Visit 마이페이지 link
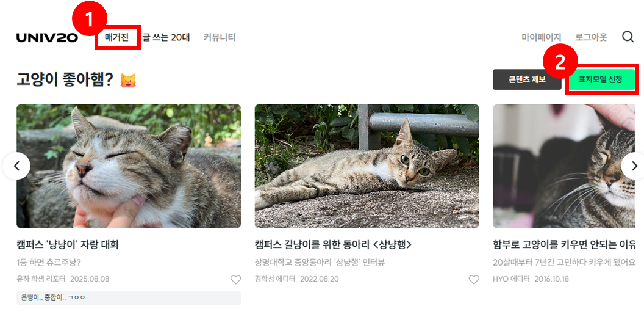The width and height of the screenshot is (644, 317). pyautogui.click(x=542, y=37)
